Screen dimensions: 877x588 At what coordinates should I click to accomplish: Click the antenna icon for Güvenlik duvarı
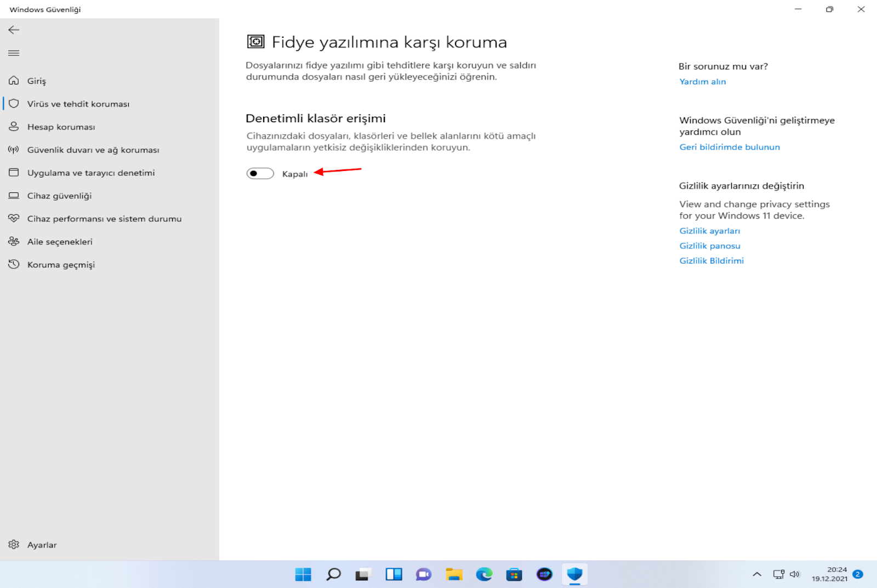[14, 150]
